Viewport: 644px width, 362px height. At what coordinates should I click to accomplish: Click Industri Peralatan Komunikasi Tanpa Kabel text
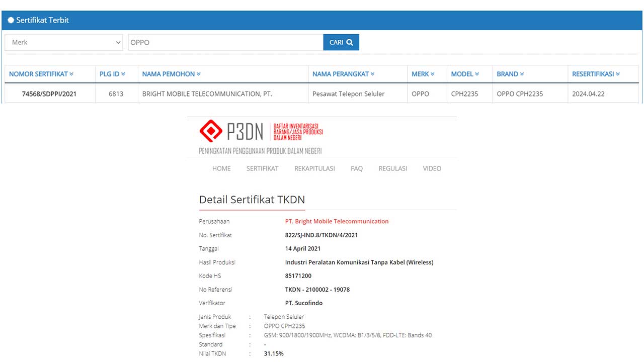click(359, 262)
